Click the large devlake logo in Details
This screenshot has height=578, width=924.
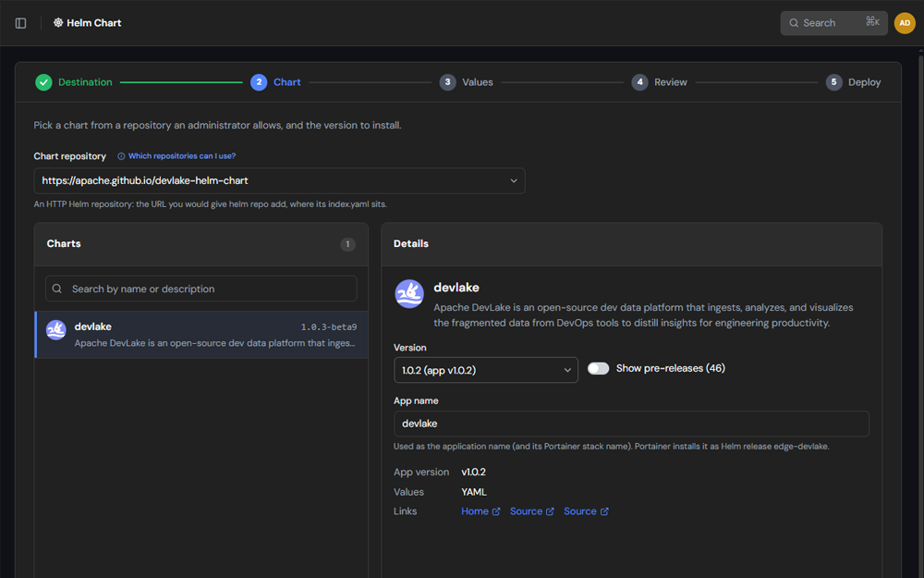pos(409,294)
